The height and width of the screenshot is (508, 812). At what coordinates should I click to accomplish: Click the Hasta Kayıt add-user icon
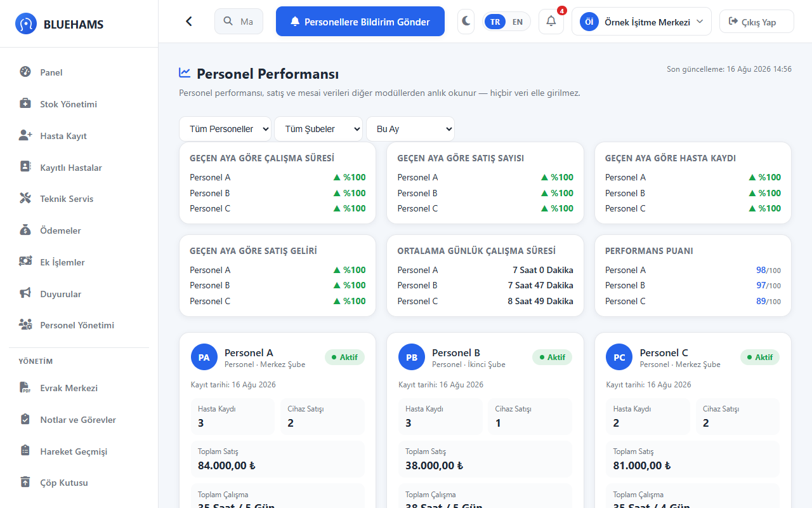point(25,135)
